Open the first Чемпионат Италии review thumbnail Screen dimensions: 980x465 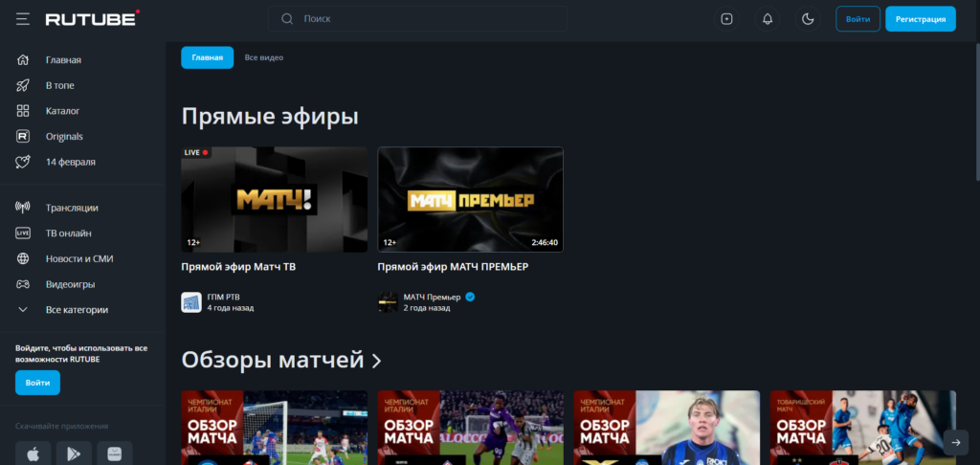point(275,428)
